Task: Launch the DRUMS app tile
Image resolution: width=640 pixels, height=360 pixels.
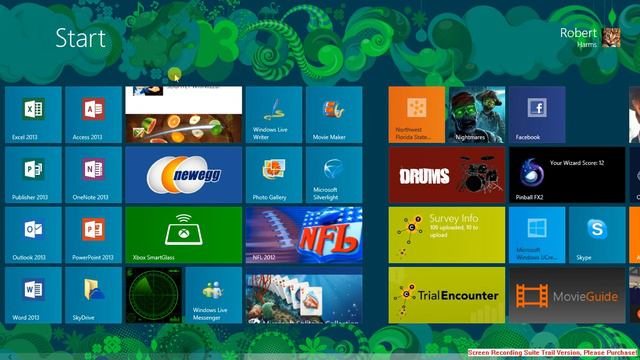Action: tap(447, 175)
